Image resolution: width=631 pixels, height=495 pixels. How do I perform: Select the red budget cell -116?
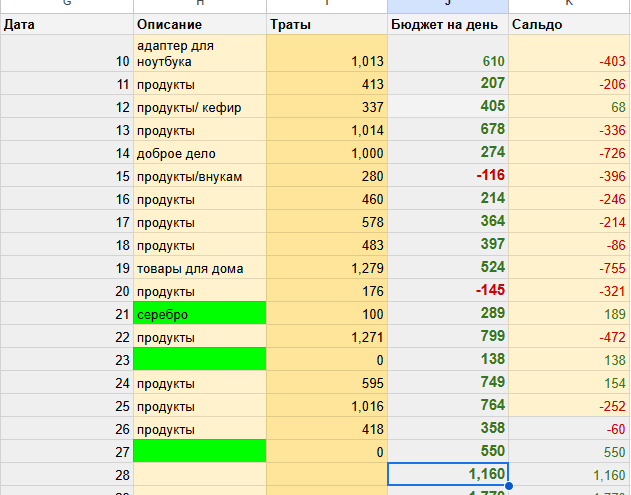448,175
